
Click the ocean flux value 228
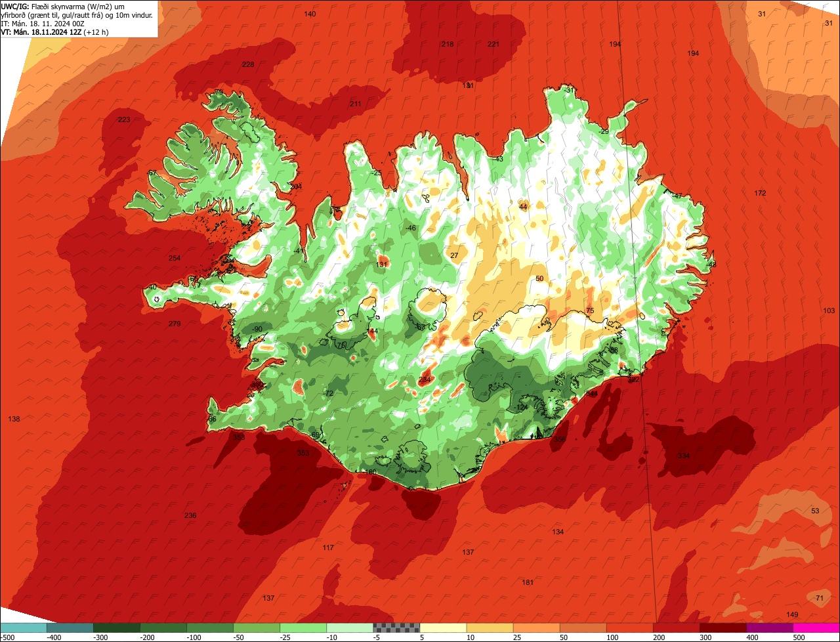[x=248, y=64]
